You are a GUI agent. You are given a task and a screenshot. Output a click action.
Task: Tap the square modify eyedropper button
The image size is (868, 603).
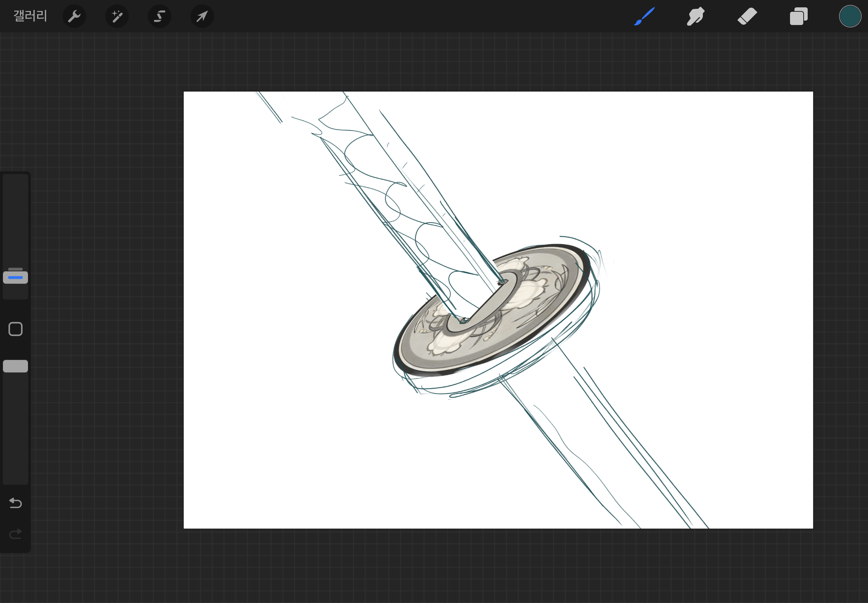(x=15, y=329)
